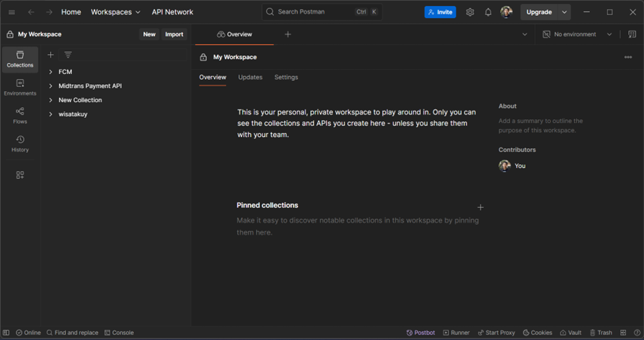644x340 pixels.
Task: Open the configure workspace sidebar icon
Action: click(x=20, y=175)
